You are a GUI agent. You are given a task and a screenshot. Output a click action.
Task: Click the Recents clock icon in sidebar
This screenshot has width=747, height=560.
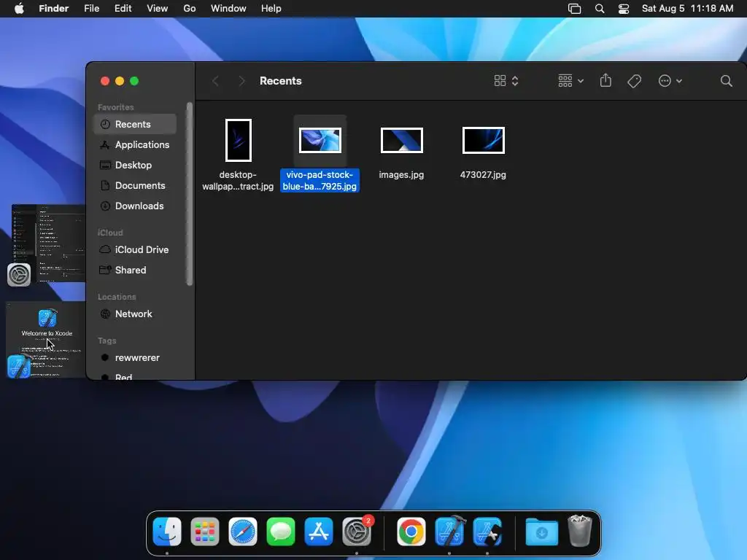[105, 124]
